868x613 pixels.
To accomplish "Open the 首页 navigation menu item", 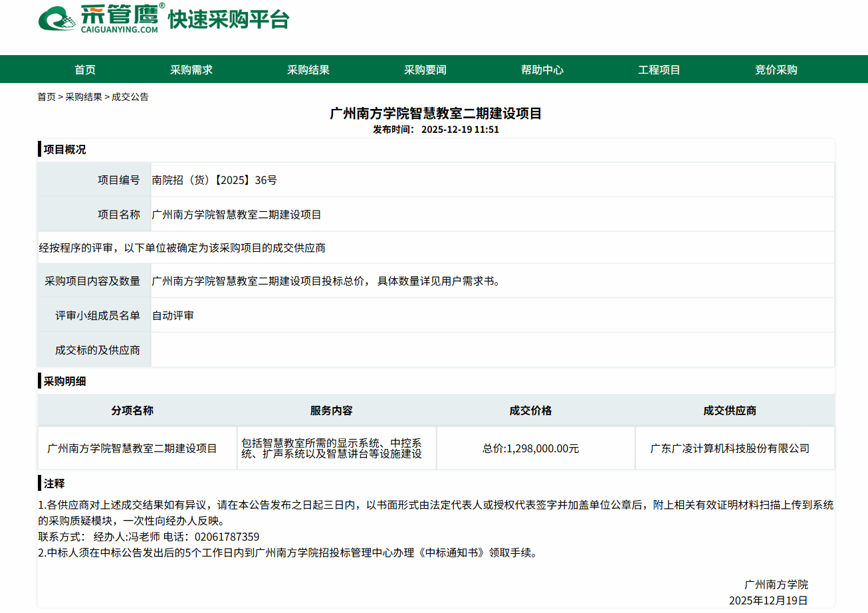I will coord(85,70).
